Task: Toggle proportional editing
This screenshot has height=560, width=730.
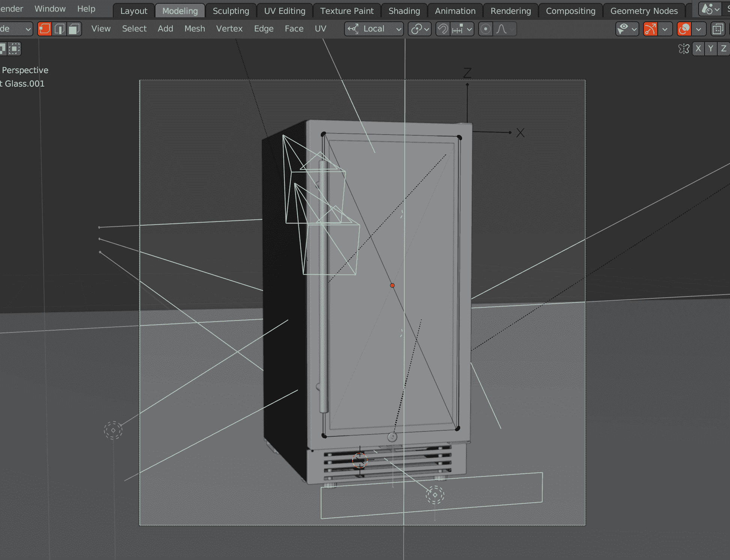Action: pos(486,29)
